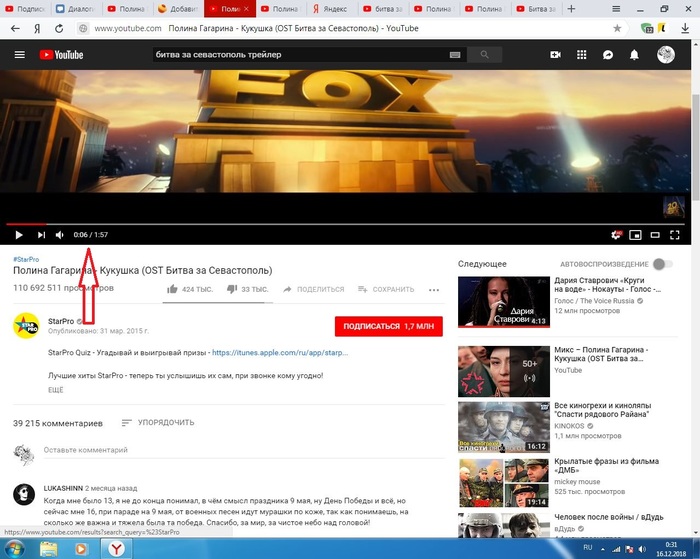
Task: Open YouTube hamburger guide menu
Action: [19, 55]
